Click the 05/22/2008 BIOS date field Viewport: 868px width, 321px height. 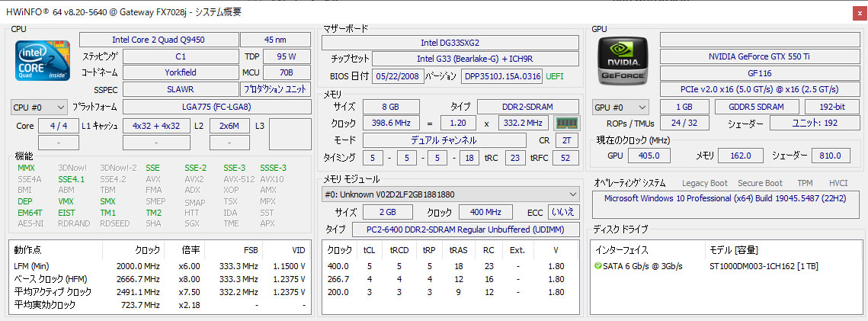click(399, 75)
